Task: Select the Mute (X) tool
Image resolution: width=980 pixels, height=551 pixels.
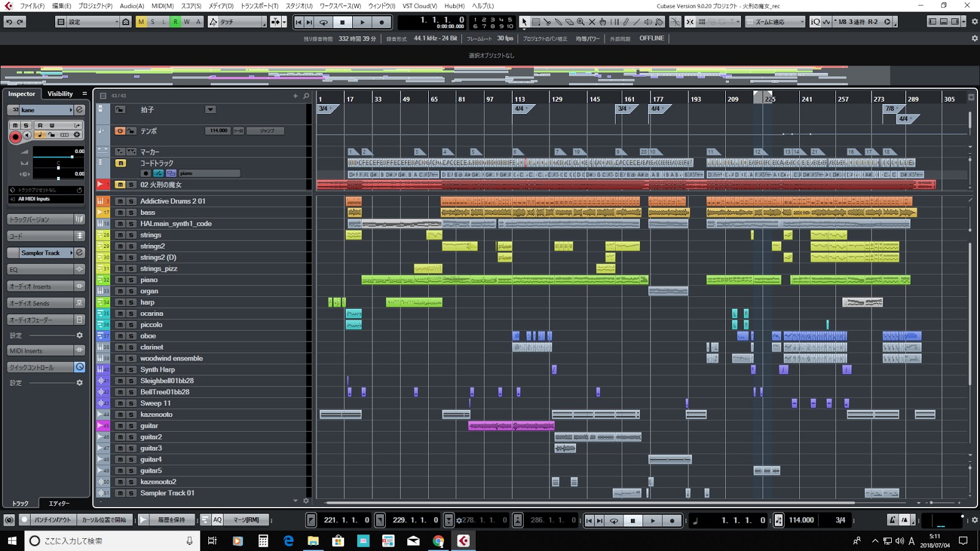Action: coord(592,22)
